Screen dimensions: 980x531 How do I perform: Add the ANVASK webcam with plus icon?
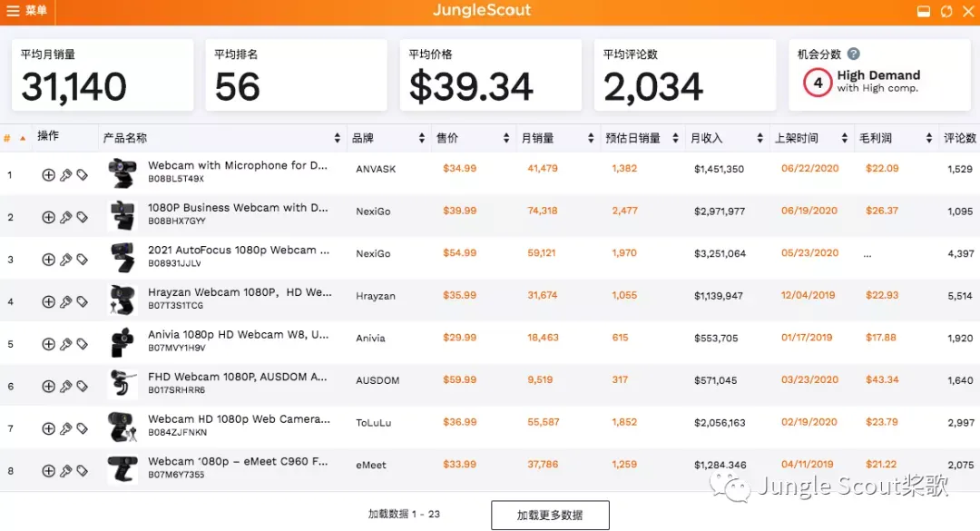[48, 175]
